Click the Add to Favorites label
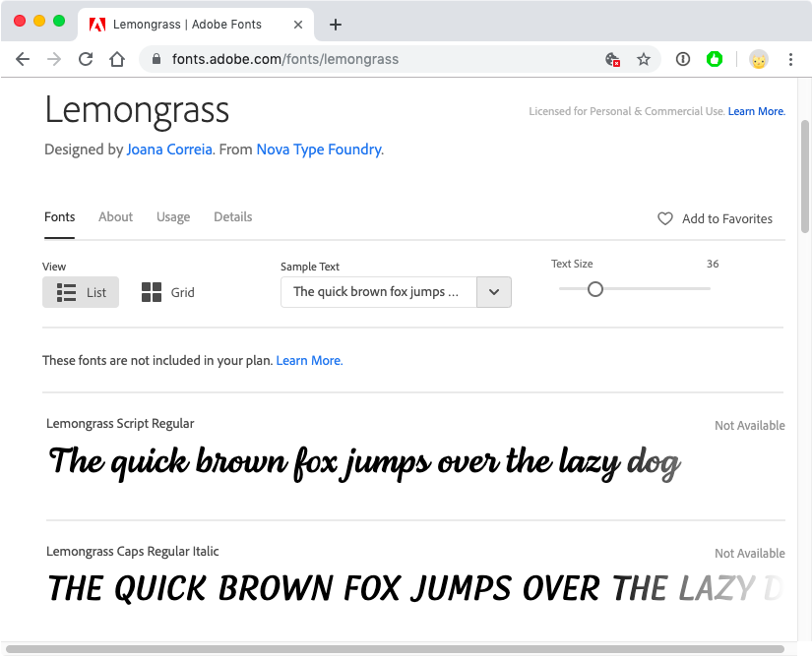The image size is (812, 657). point(727,218)
